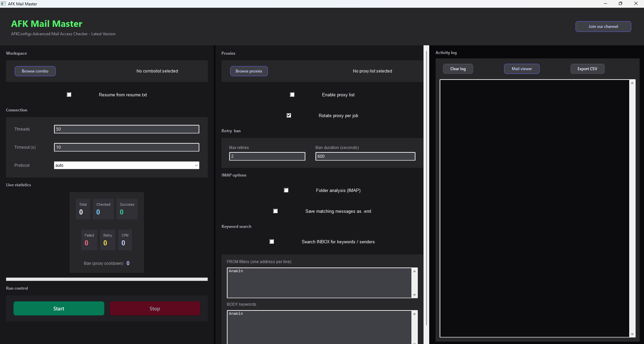644x344 pixels.
Task: Clear the activity log
Action: coord(458,69)
